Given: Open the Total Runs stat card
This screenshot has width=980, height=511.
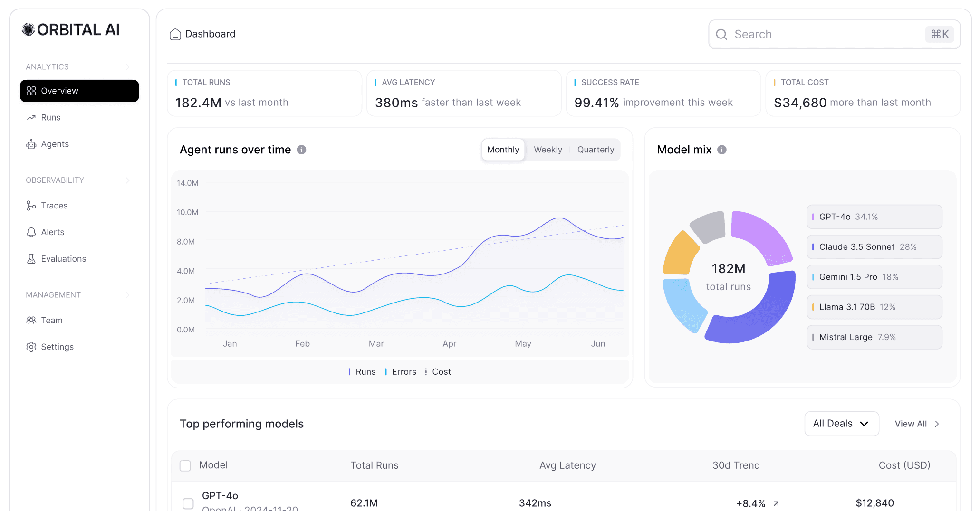Looking at the screenshot, I should click(264, 94).
